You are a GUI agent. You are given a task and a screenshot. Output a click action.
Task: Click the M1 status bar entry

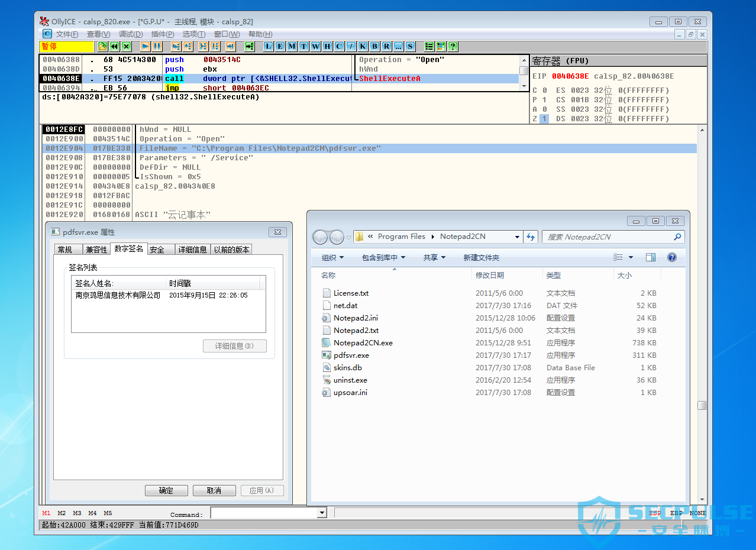pyautogui.click(x=47, y=513)
